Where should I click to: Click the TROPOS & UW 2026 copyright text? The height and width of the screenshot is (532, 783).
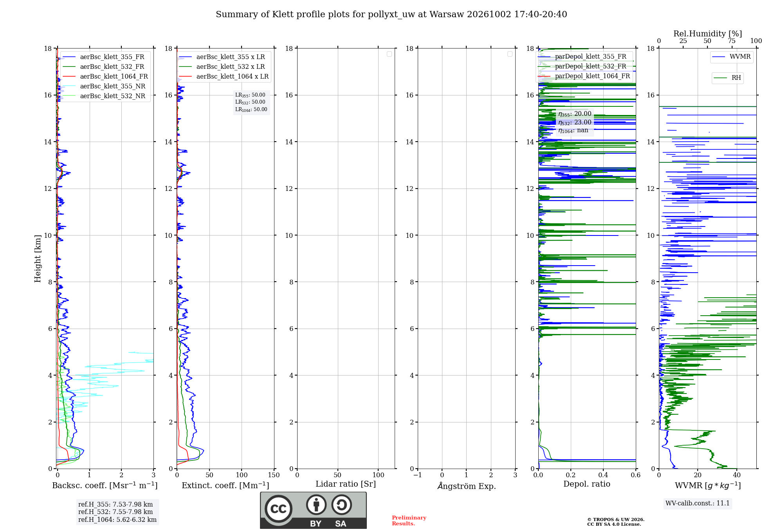coord(616,522)
